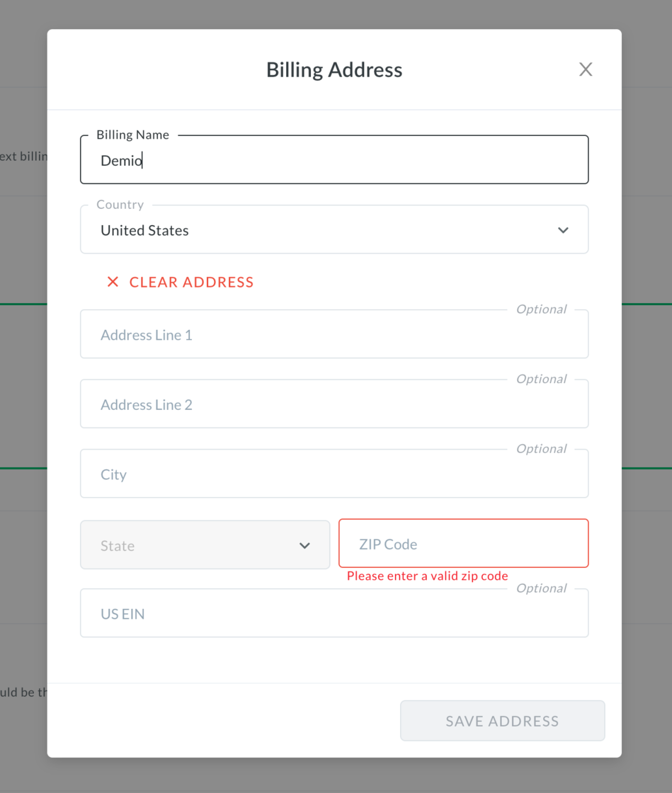The width and height of the screenshot is (672, 793).
Task: Expand the State dropdown
Action: coord(205,545)
